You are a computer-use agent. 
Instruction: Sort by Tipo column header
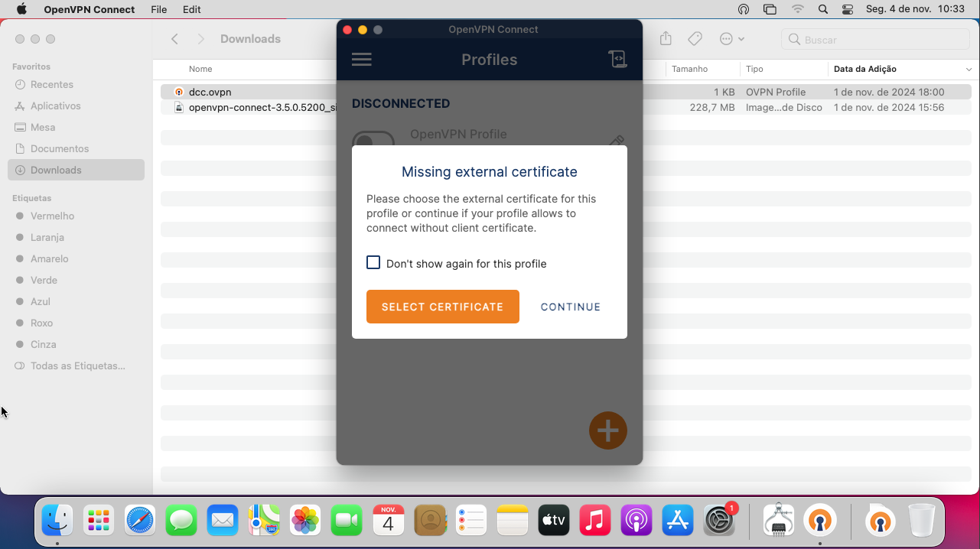[754, 69]
